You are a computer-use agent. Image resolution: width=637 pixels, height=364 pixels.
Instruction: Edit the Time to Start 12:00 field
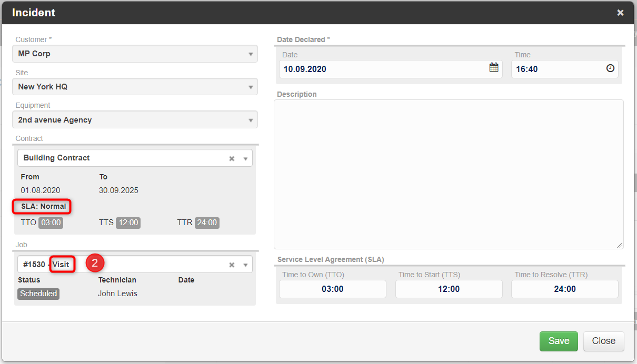(449, 289)
